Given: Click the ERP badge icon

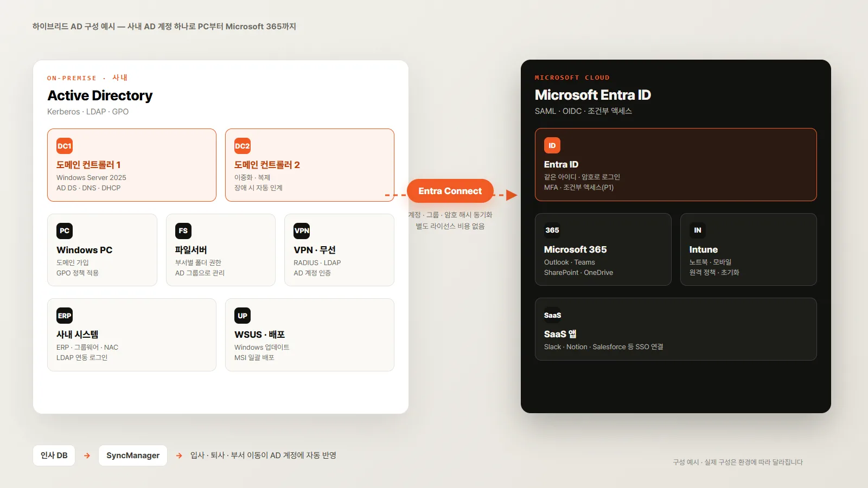Looking at the screenshot, I should [65, 316].
